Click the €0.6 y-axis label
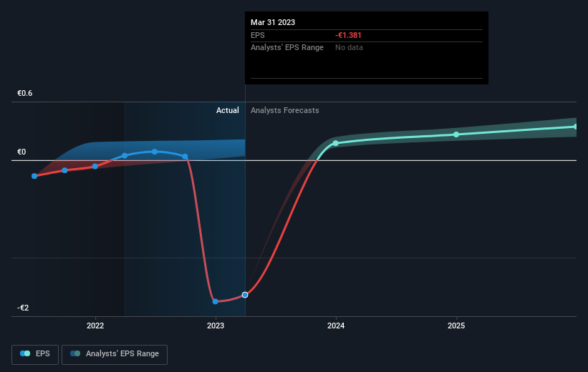The height and width of the screenshot is (372, 588). coord(25,93)
